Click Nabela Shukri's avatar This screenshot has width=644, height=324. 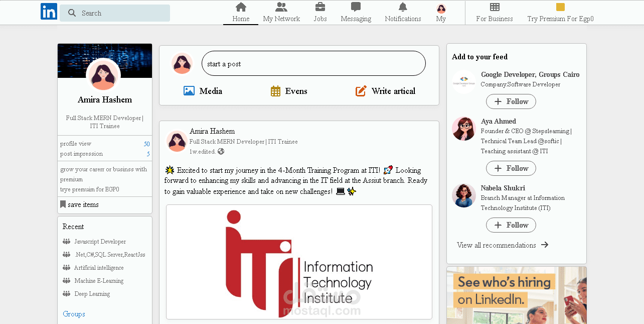[464, 195]
